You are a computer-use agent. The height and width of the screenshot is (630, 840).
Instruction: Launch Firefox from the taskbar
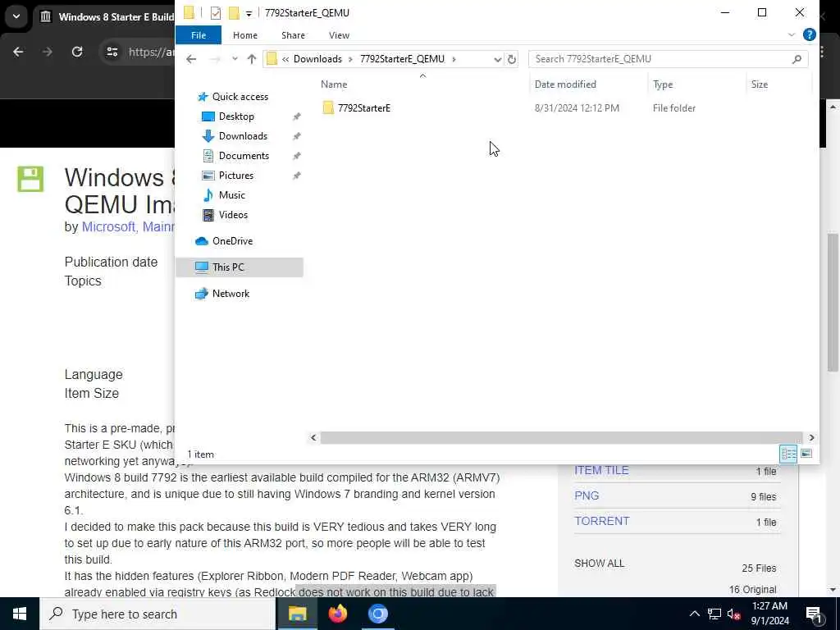[x=337, y=614]
